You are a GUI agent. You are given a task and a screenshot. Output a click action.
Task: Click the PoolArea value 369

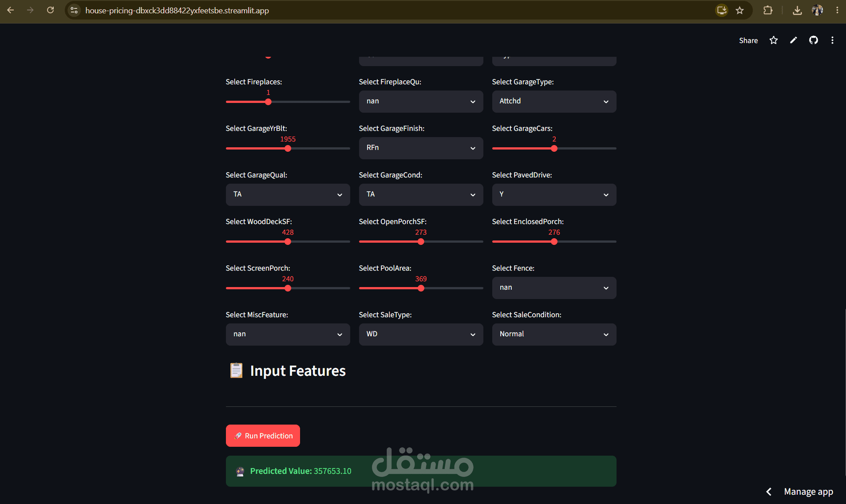point(421,279)
